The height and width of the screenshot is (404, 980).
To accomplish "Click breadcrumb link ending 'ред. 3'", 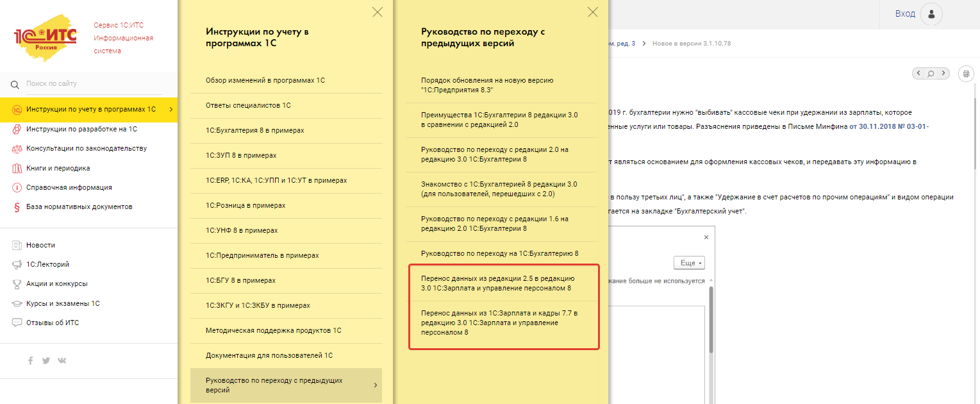I will [622, 44].
